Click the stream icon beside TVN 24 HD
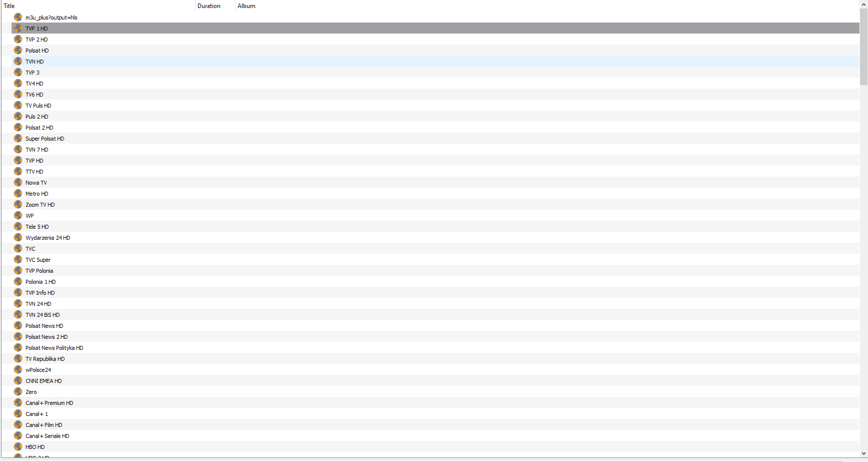The height and width of the screenshot is (462, 868). coord(18,303)
